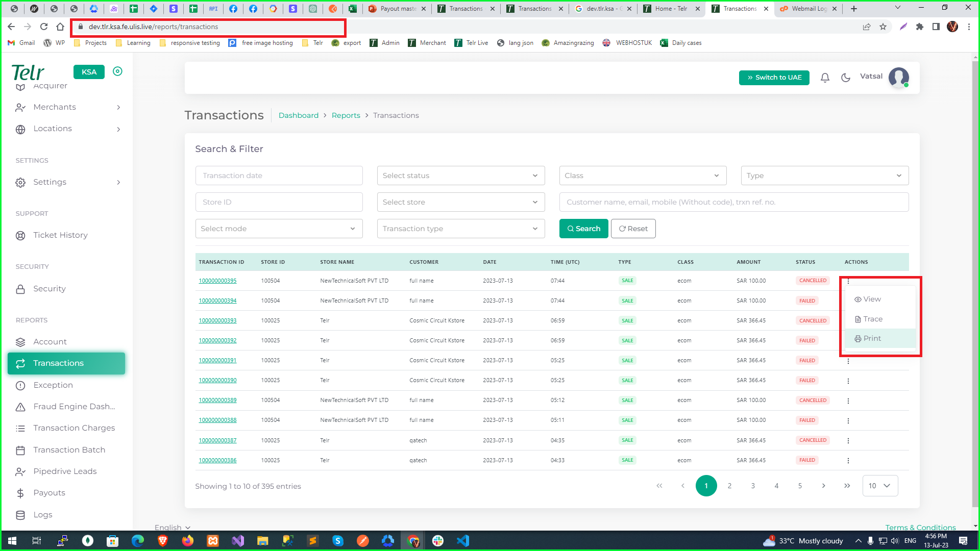Screen dimensions: 980x551
Task: Go to next page arrow
Action: [x=823, y=486]
